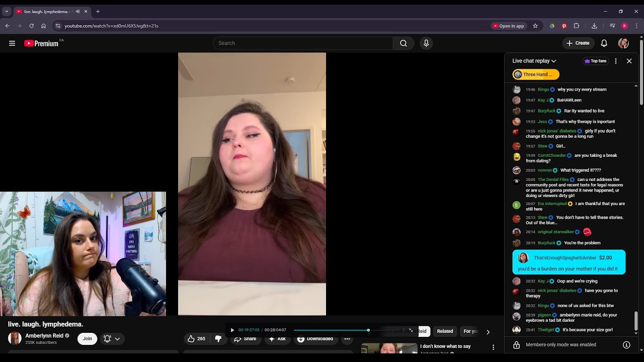Open live chat three-dot options
Viewport: 644px width, 362px height.
click(616, 61)
